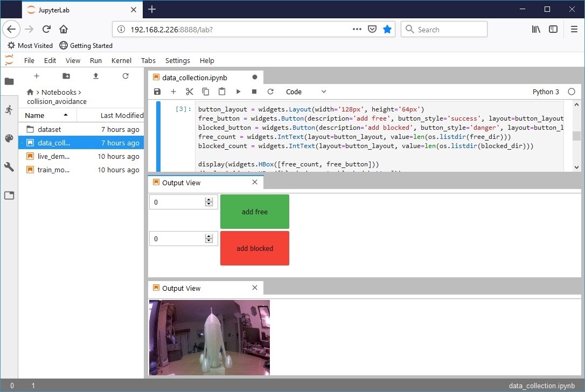Click the save notebook icon
Image resolution: width=585 pixels, height=392 pixels.
157,92
